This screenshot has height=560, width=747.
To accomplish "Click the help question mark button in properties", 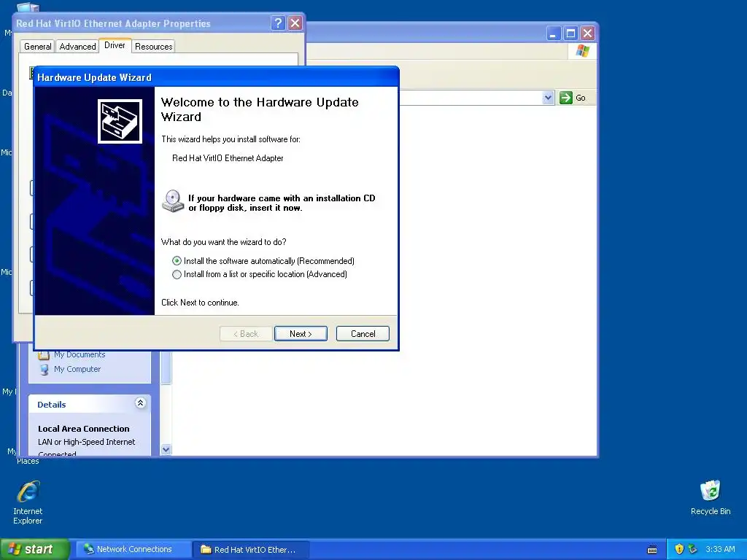I will tap(278, 23).
